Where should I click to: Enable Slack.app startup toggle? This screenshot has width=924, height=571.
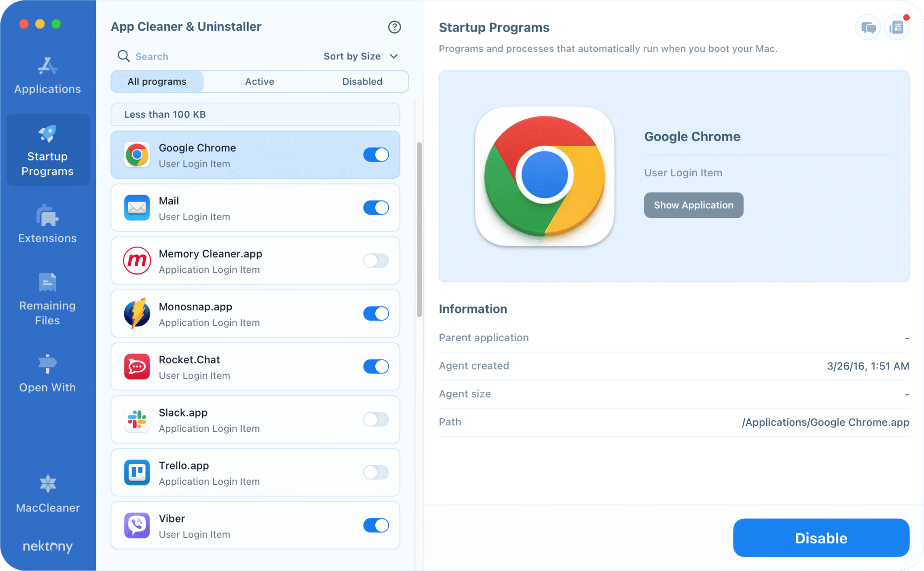376,419
